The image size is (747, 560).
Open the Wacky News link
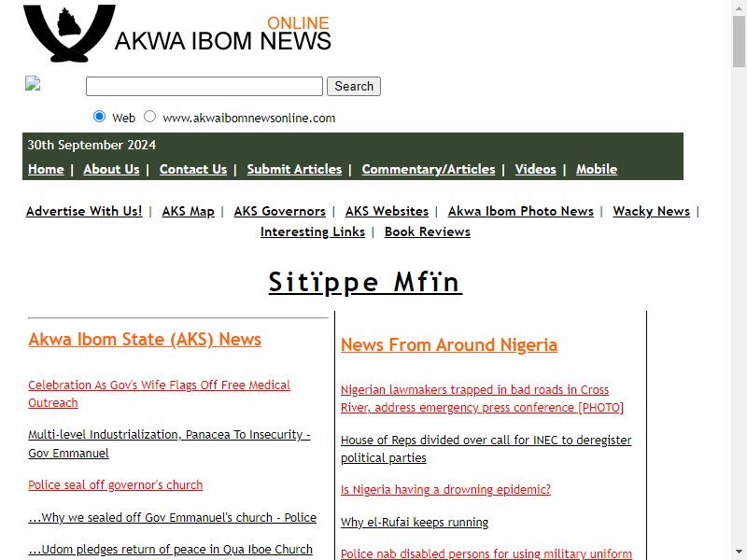(651, 211)
